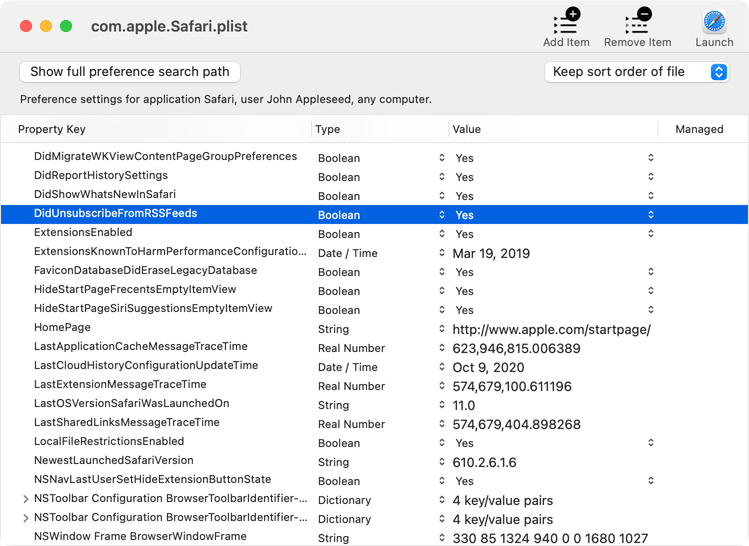
Task: Select the ExtensionsKnownToHarmPerformanceConfiguration key
Action: coord(170,251)
